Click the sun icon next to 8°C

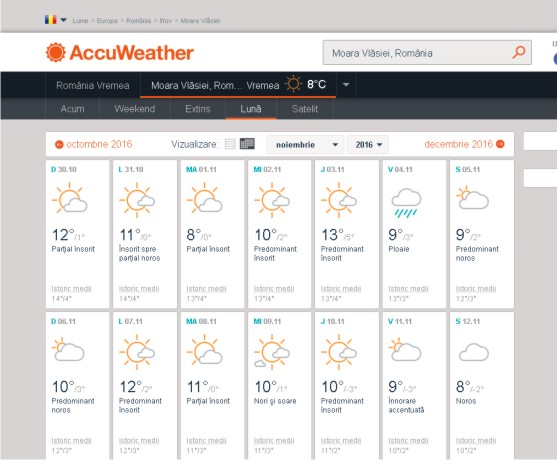click(293, 84)
